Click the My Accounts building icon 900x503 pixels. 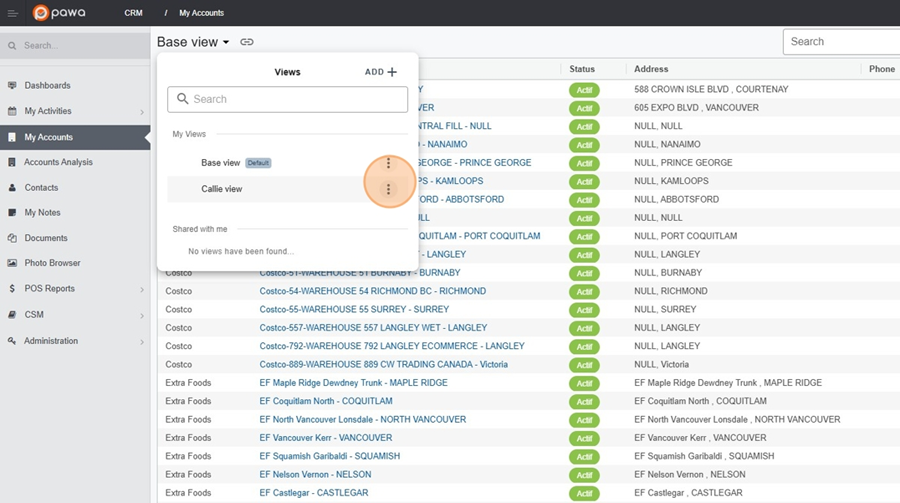tap(12, 137)
